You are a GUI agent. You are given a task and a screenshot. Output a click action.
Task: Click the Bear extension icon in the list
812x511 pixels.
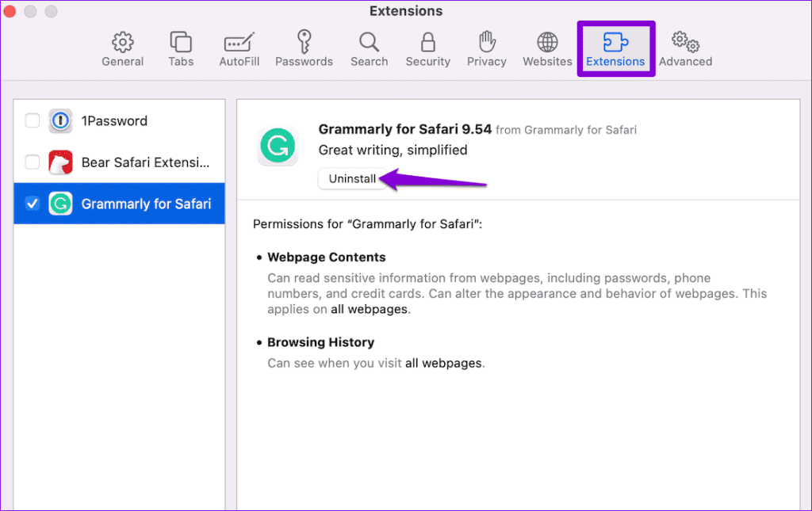[60, 162]
